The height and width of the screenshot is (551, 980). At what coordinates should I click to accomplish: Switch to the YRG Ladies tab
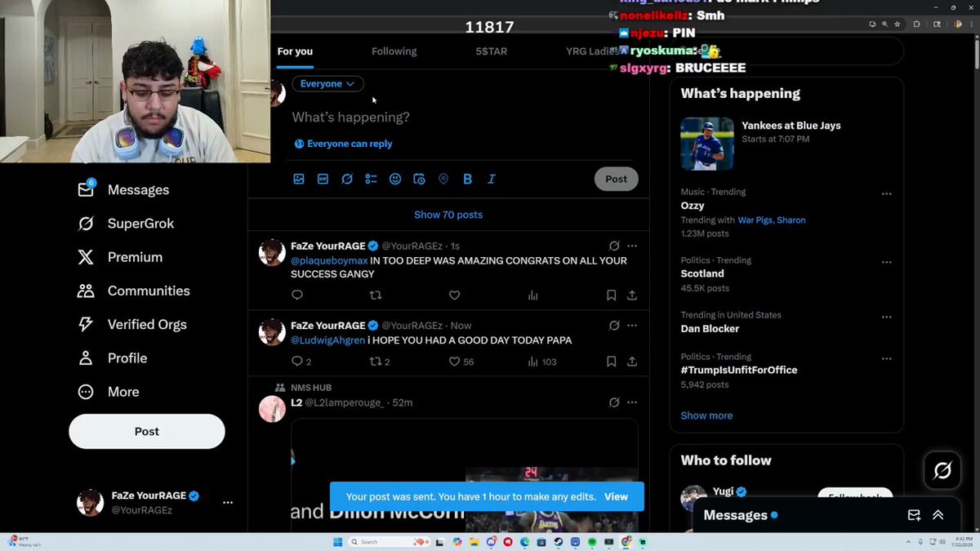591,51
